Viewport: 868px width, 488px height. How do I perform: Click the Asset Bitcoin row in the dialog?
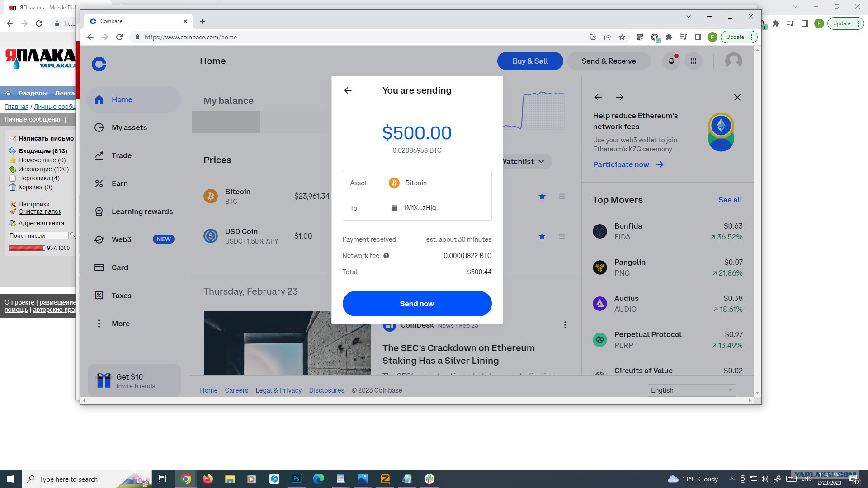417,183
